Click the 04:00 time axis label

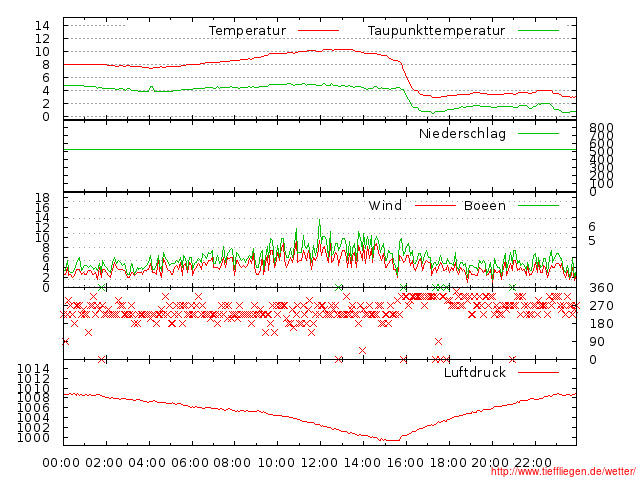click(x=147, y=463)
